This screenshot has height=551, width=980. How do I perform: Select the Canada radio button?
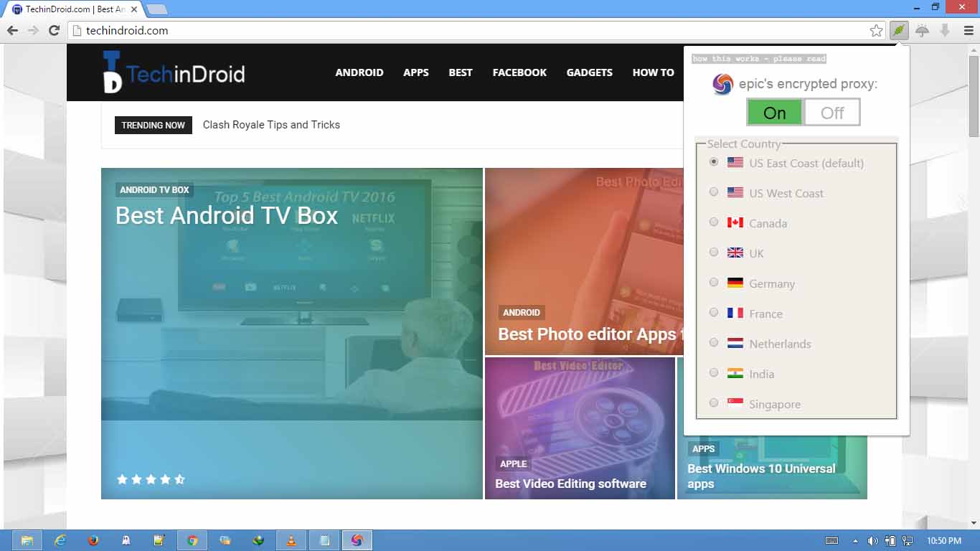(714, 222)
